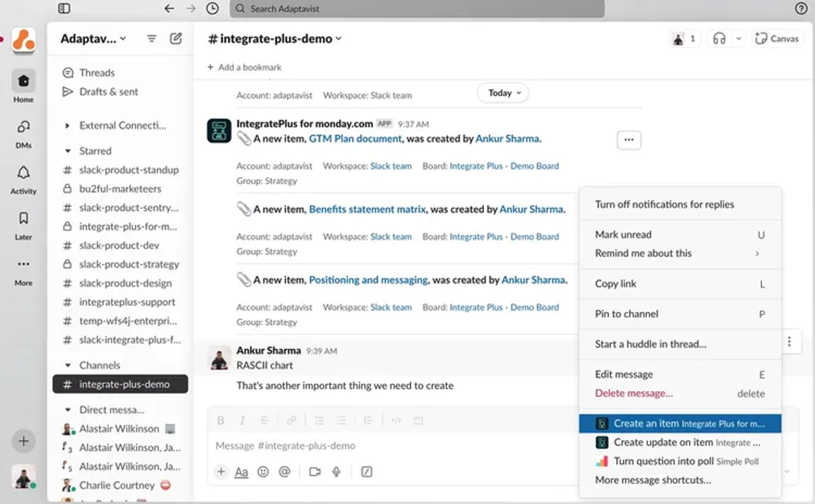Screen dimensions: 815x504
Task: Toggle sidebar visibility icon at top
Action: click(x=64, y=9)
